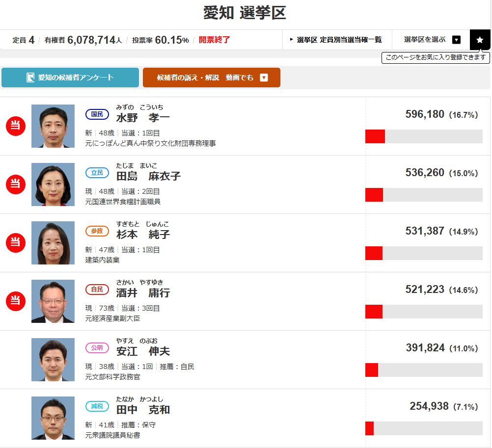Click the 自民 party badge

click(97, 290)
